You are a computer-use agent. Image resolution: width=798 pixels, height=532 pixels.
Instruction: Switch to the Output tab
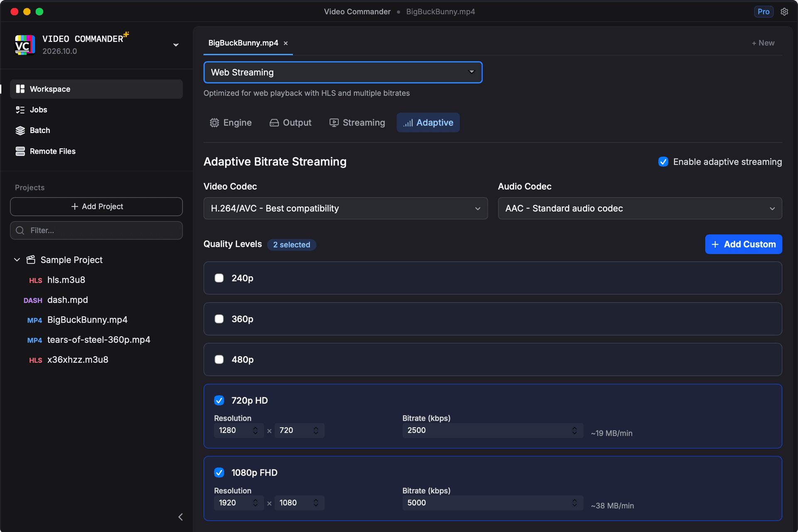click(x=291, y=123)
